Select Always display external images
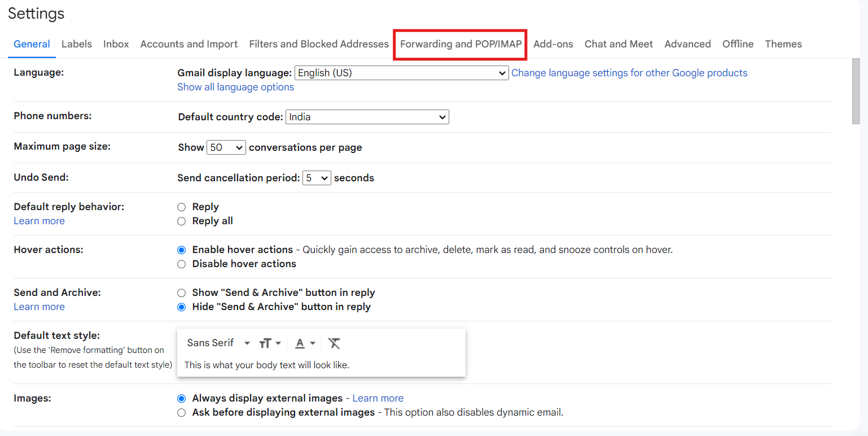The image size is (868, 436). coord(181,398)
